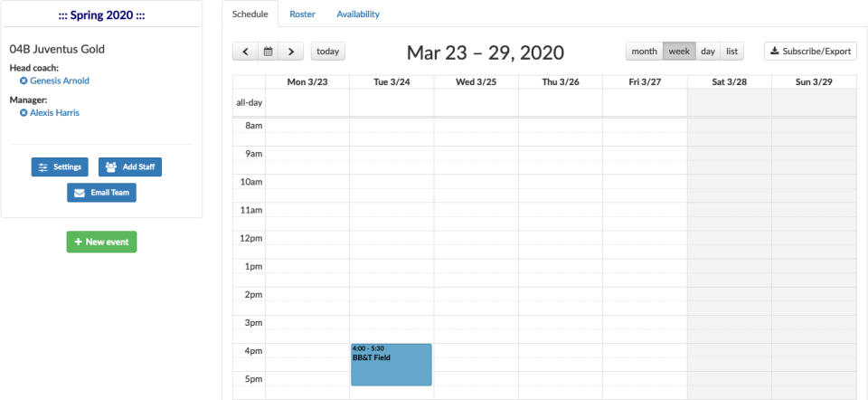Jump to today on the calendar
Screen dimensions: 868x400
(328, 52)
